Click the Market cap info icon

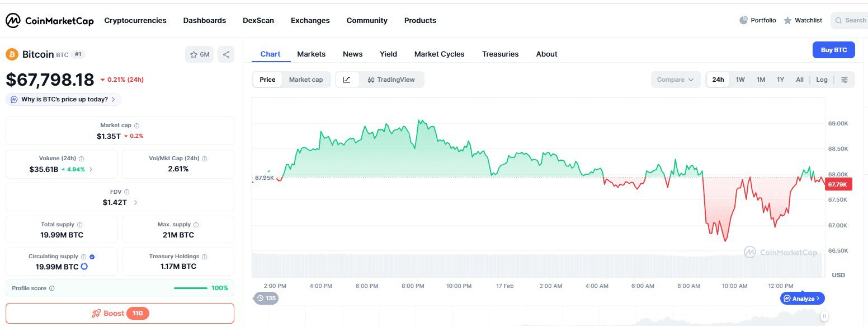(x=137, y=126)
